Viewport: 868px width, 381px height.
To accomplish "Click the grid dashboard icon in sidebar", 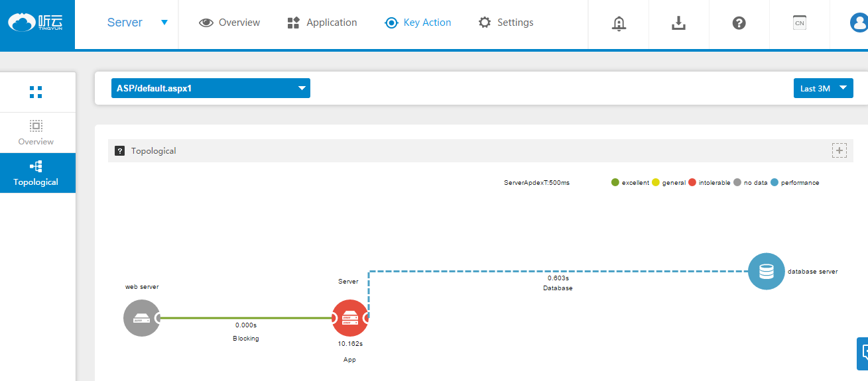I will pos(36,92).
